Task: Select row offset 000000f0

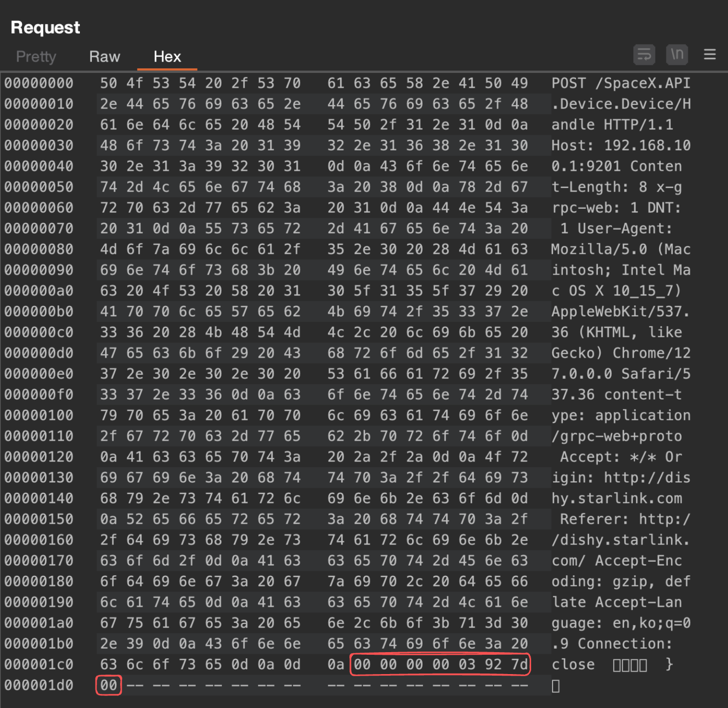Action: point(39,395)
